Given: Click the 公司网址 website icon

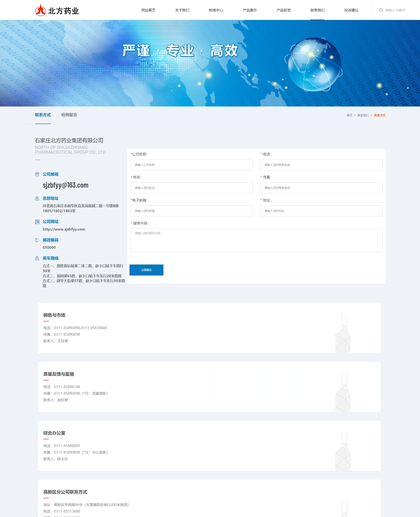Looking at the screenshot, I should tap(37, 222).
